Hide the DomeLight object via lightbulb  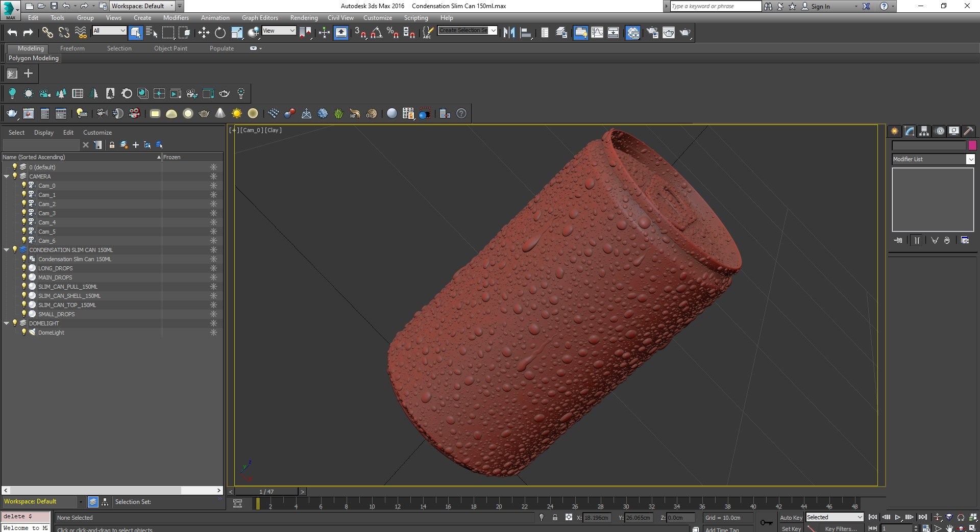coord(23,333)
